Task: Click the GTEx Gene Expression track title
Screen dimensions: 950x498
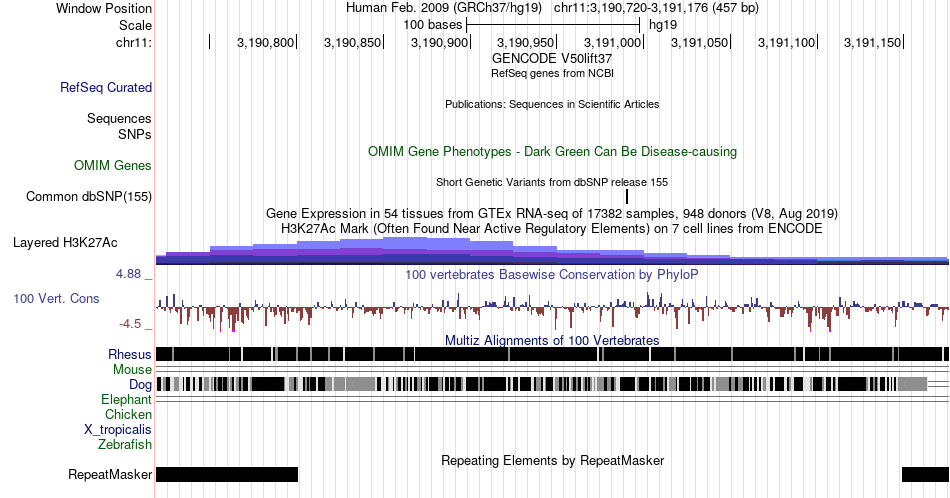Action: coord(552,213)
